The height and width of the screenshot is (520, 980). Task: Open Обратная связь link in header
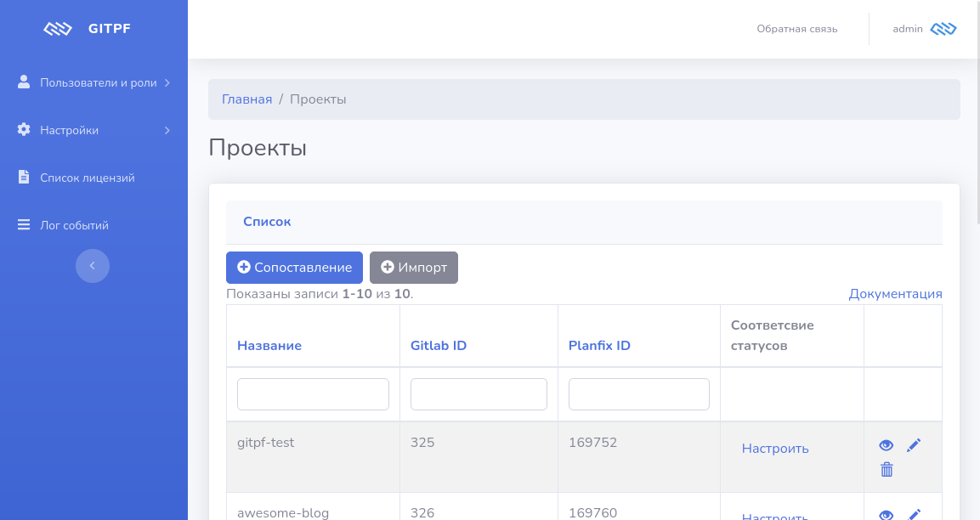797,29
